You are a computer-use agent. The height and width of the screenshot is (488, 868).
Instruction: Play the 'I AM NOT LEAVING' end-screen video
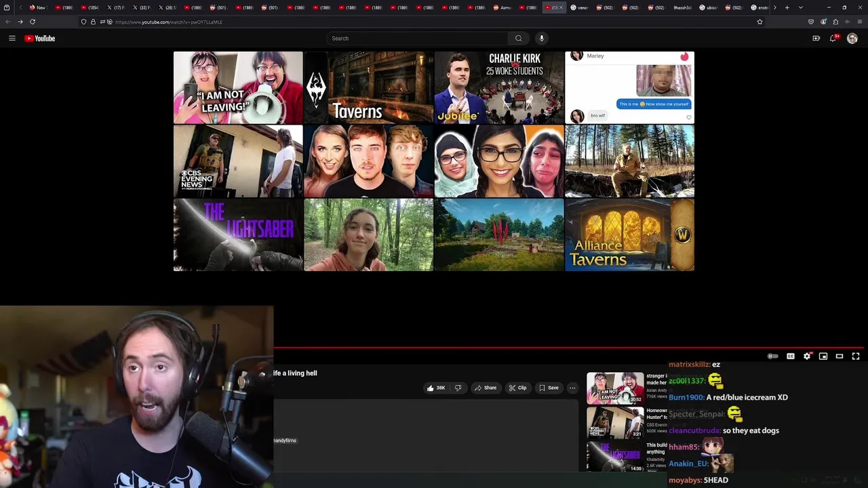(238, 87)
